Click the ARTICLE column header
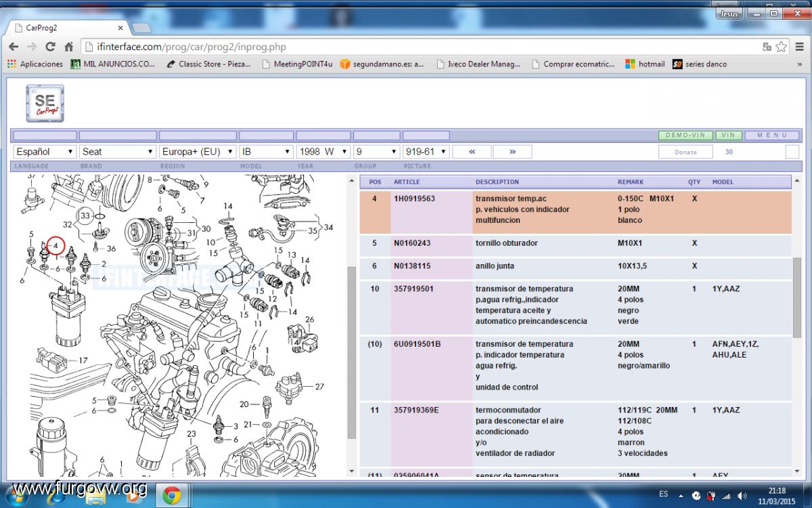The width and height of the screenshot is (812, 508). 407,182
